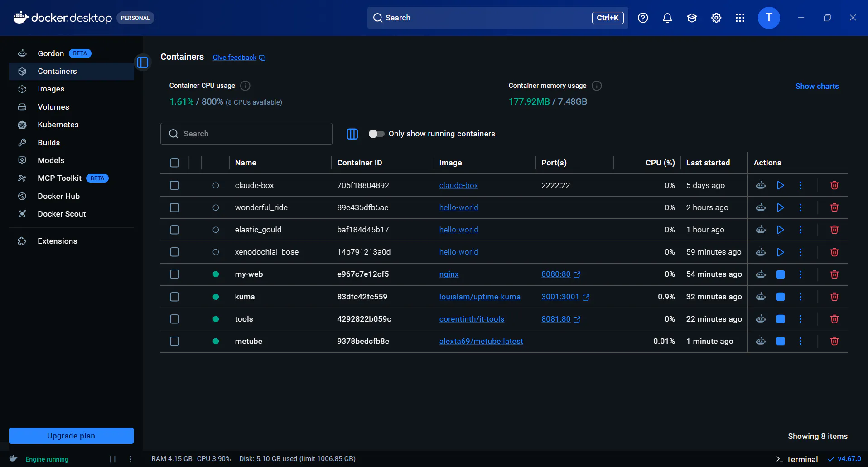
Task: Open the 3001:3001 port link
Action: [560, 297]
